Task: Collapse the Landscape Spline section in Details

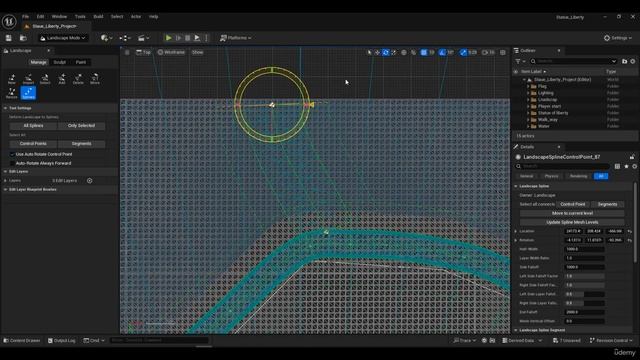Action: [516, 186]
